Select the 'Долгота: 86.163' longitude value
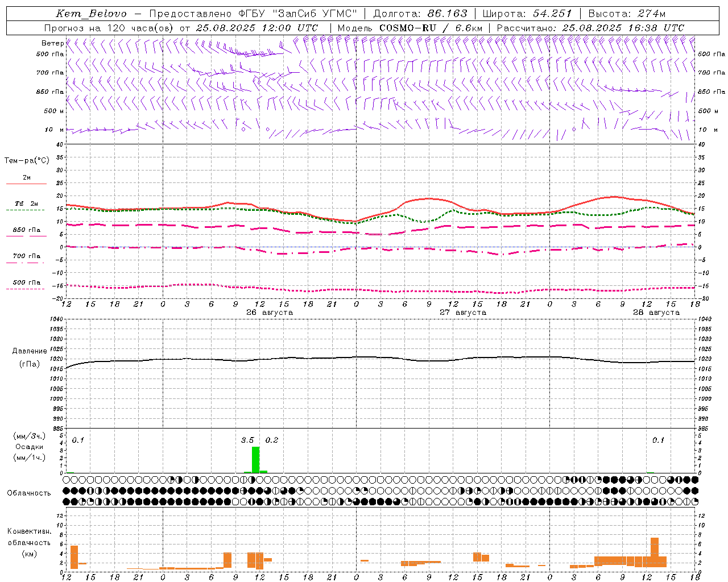 [x=420, y=14]
